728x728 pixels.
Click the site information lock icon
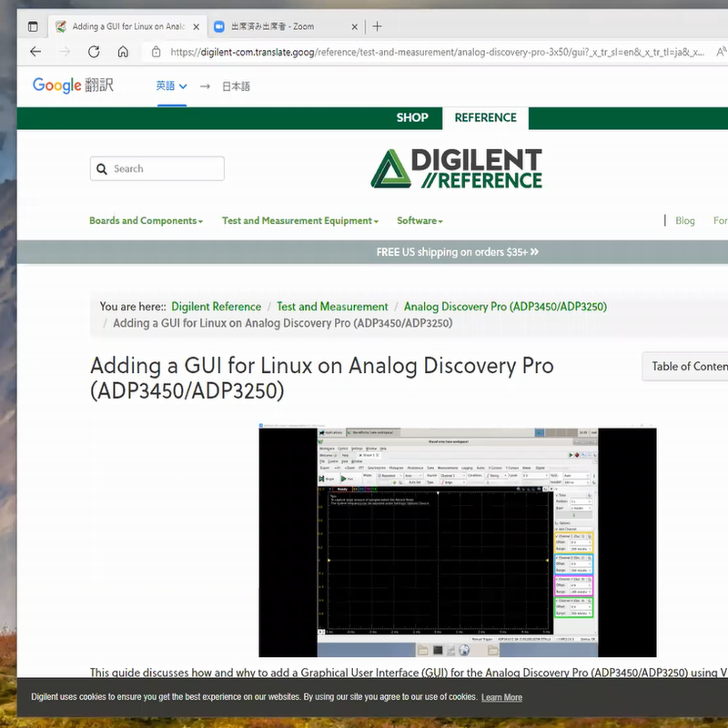[156, 52]
